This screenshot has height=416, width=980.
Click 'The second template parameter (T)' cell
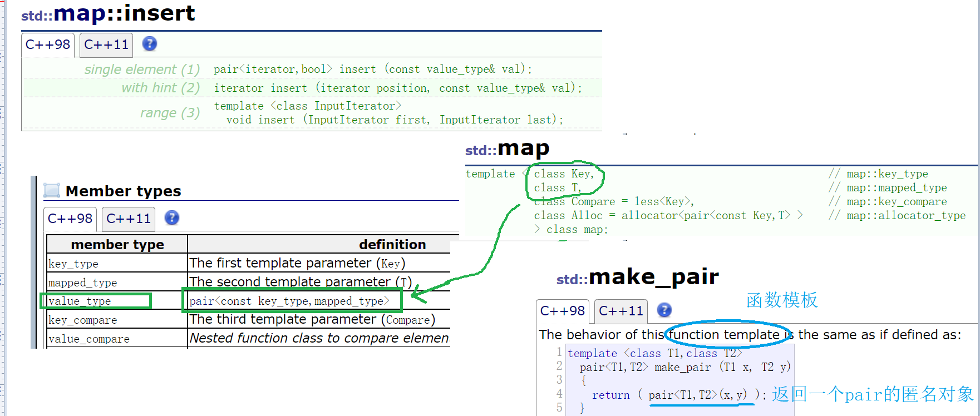[x=319, y=282]
